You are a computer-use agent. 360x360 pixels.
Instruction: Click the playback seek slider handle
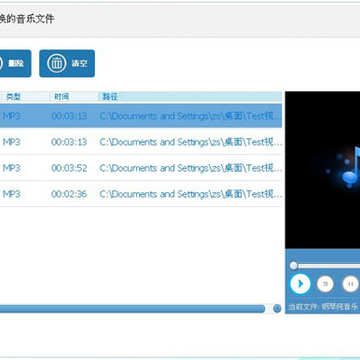[x=294, y=266]
